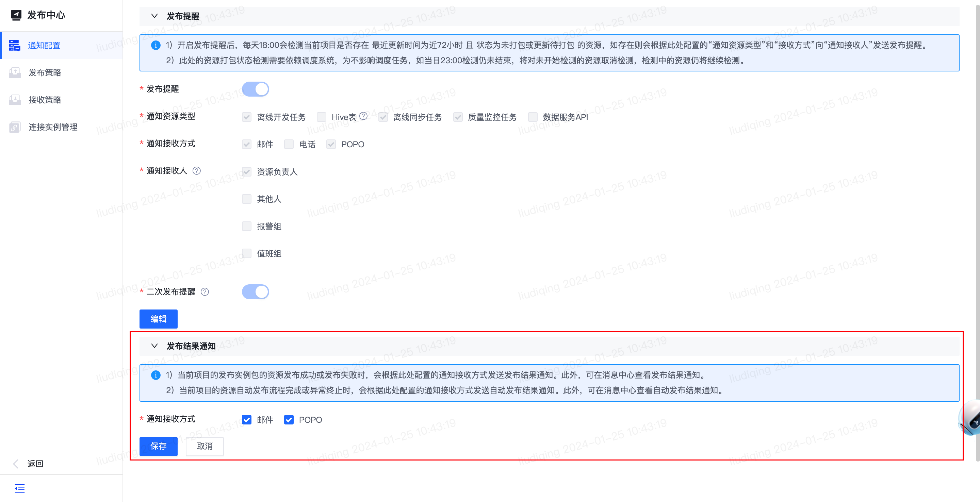980x502 pixels.
Task: Click the 通知配置 sidebar icon
Action: [14, 45]
